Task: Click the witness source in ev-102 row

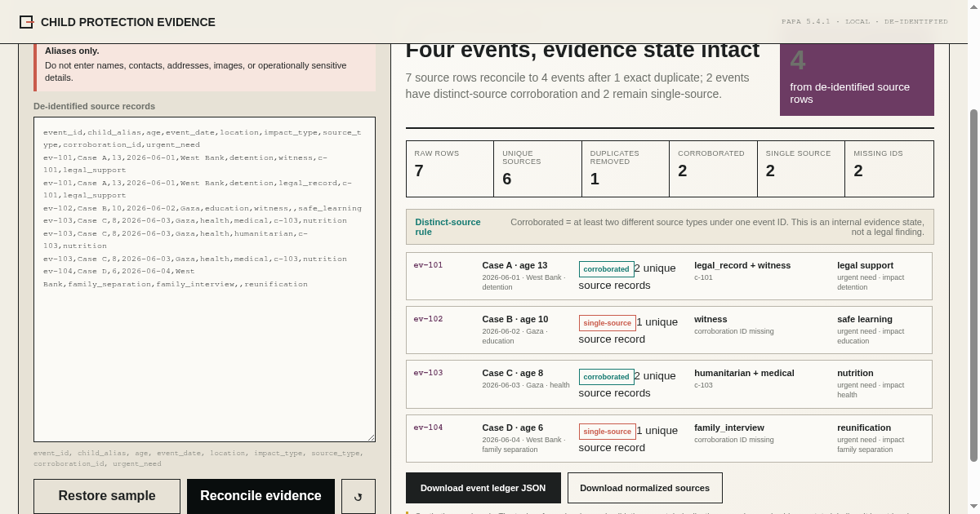Action: click(x=710, y=319)
